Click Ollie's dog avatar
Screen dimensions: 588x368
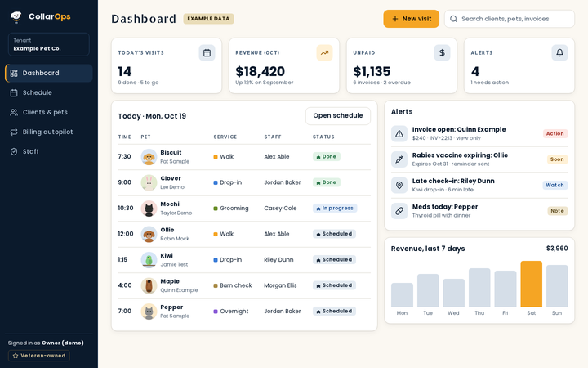pyautogui.click(x=149, y=235)
